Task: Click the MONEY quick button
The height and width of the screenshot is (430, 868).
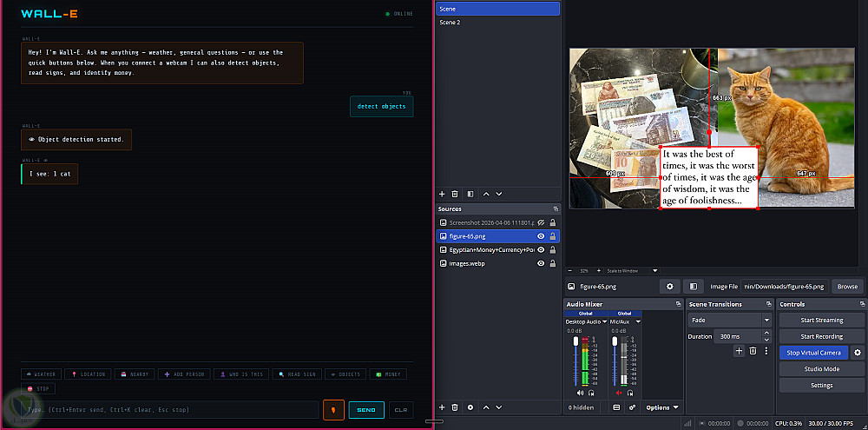Action: [388, 374]
